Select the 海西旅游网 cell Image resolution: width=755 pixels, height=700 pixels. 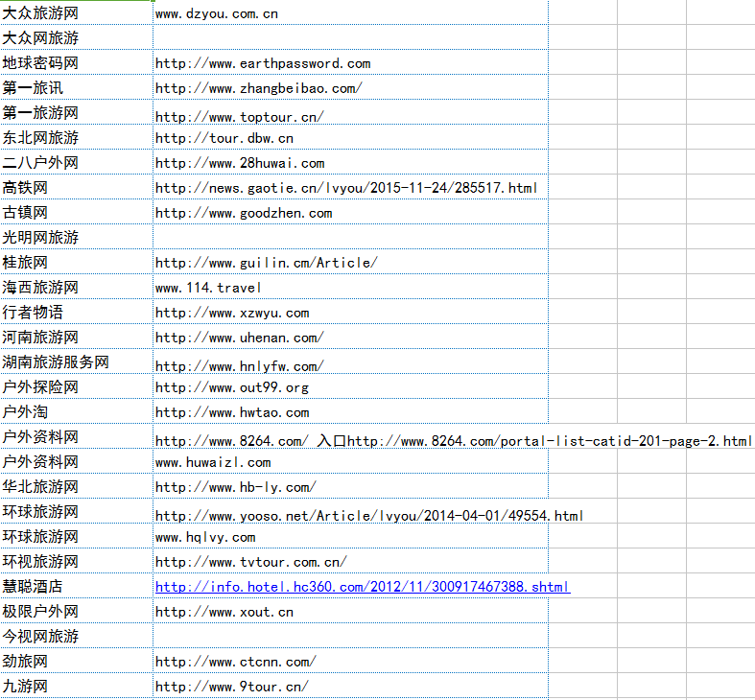(x=76, y=288)
